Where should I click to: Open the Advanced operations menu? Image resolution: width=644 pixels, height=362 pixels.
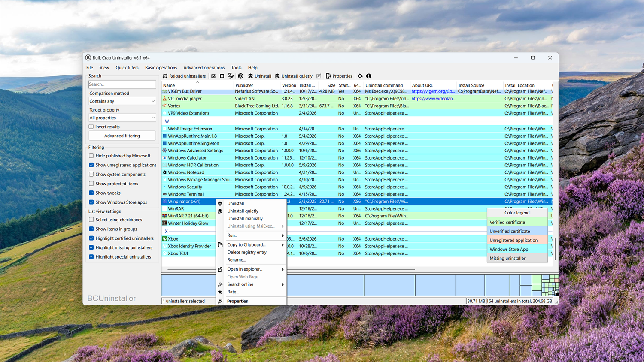(x=204, y=68)
